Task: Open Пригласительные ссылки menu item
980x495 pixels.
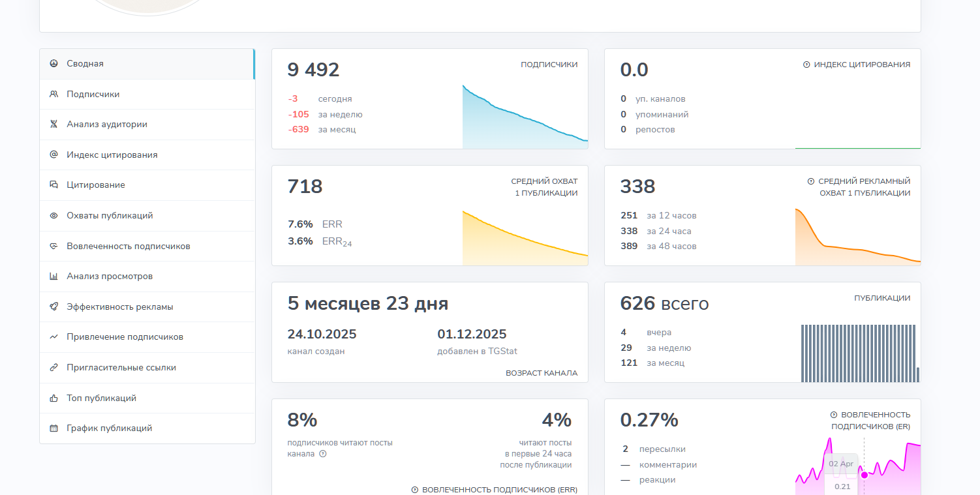Action: [121, 368]
